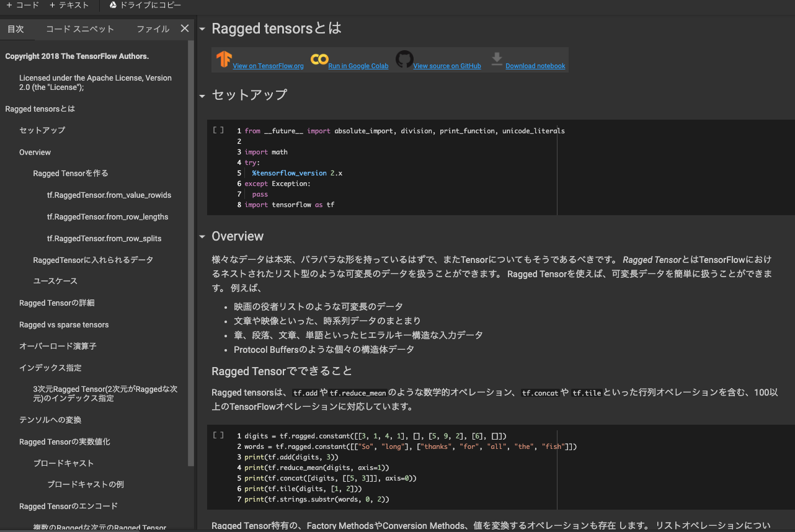Close the table of contents panel

(184, 29)
